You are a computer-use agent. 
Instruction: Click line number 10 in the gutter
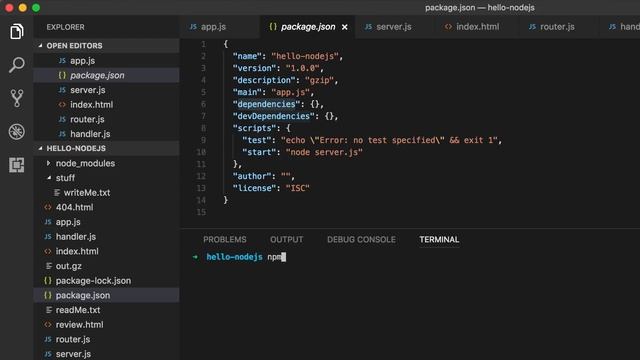[201, 152]
